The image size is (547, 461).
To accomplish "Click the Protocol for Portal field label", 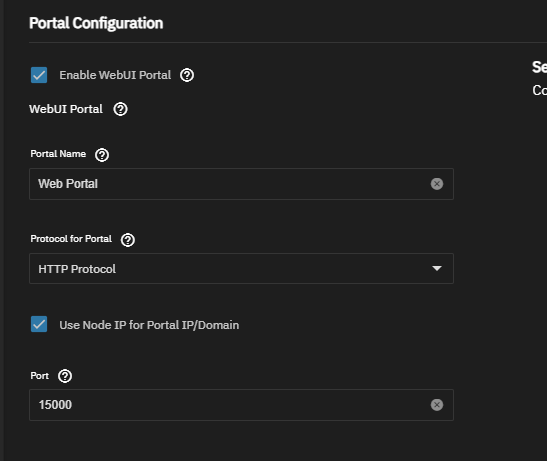I will 71,239.
